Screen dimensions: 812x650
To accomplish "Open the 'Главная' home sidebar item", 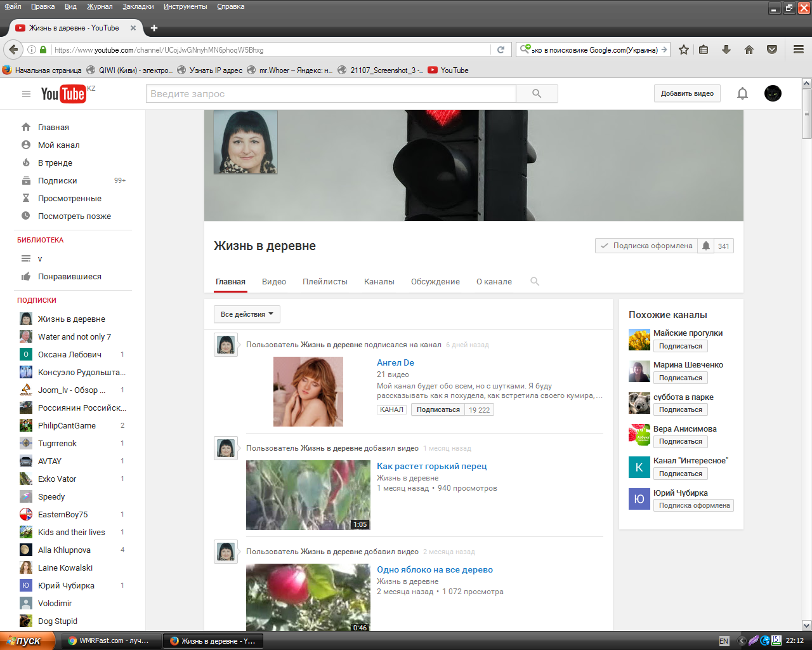I will 53,127.
